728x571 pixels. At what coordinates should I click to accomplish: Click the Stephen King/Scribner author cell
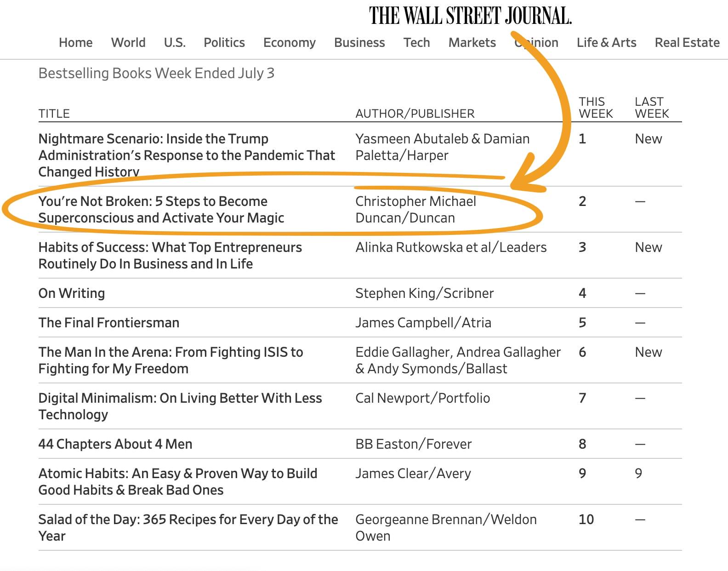tap(425, 293)
